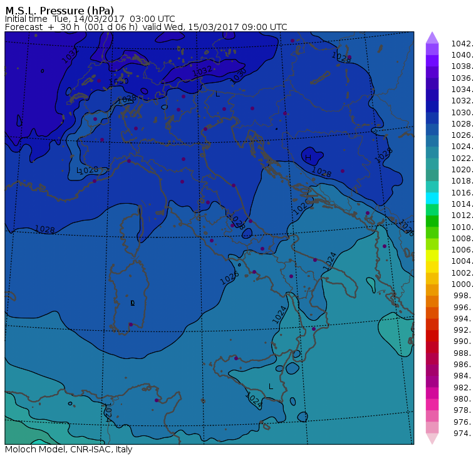The height and width of the screenshot is (458, 476).
Task: Select green legend swatch between 1010 and 1012
Action: tap(432, 221)
